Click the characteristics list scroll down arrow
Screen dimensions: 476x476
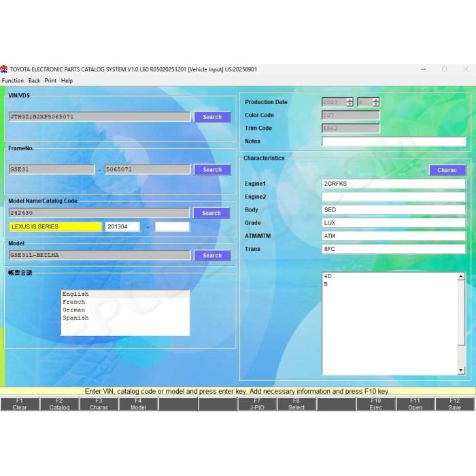pyautogui.click(x=461, y=371)
